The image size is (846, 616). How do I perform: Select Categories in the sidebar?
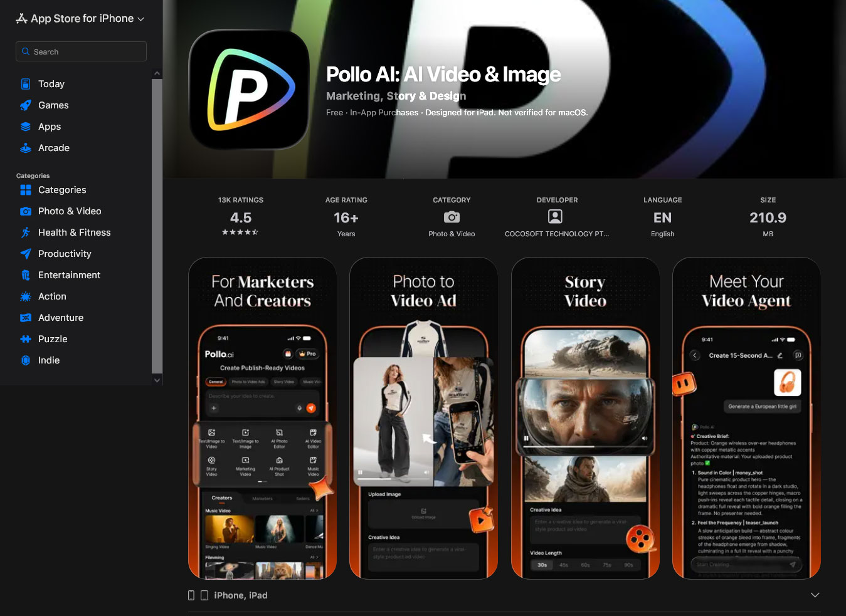pyautogui.click(x=62, y=190)
